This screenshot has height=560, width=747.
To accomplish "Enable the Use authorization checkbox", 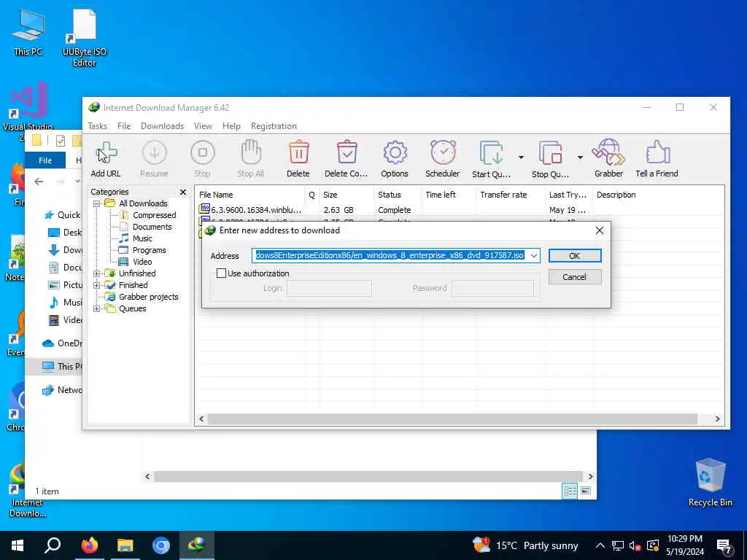I will (221, 273).
